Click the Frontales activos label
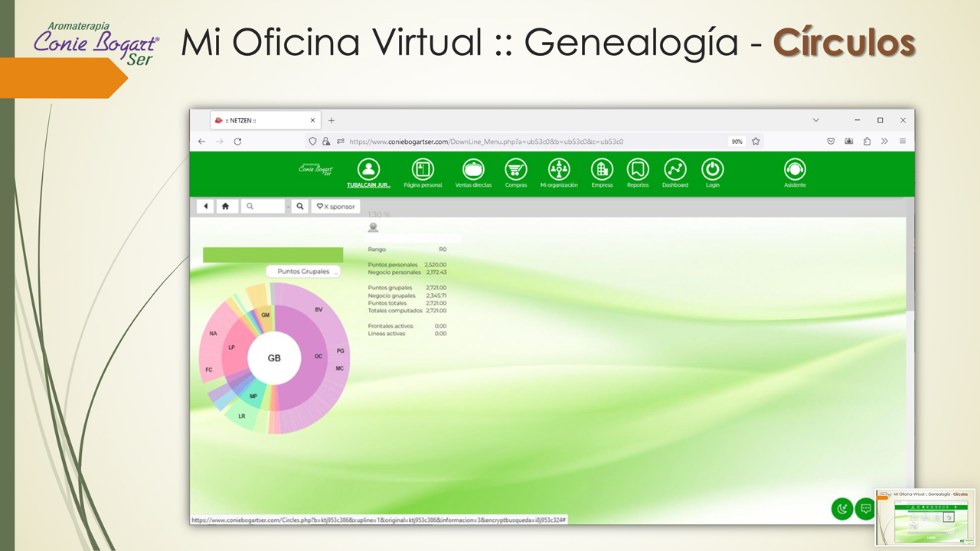The image size is (980, 551). 390,326
